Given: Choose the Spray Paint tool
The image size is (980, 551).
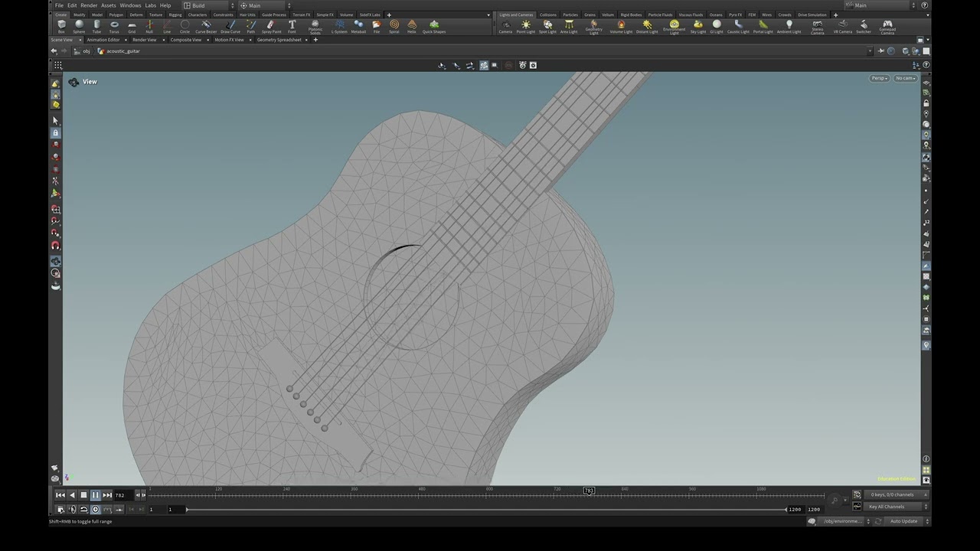Looking at the screenshot, I should [x=271, y=27].
